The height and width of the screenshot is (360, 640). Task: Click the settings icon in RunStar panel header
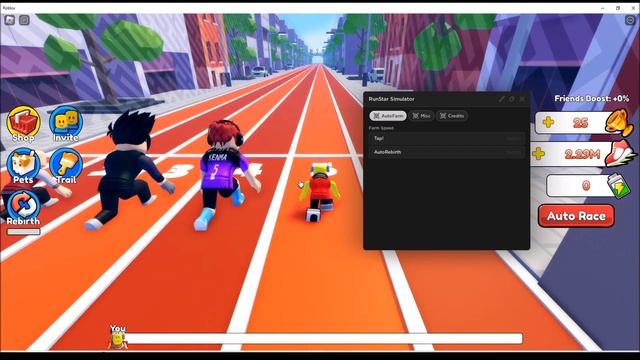tap(511, 99)
